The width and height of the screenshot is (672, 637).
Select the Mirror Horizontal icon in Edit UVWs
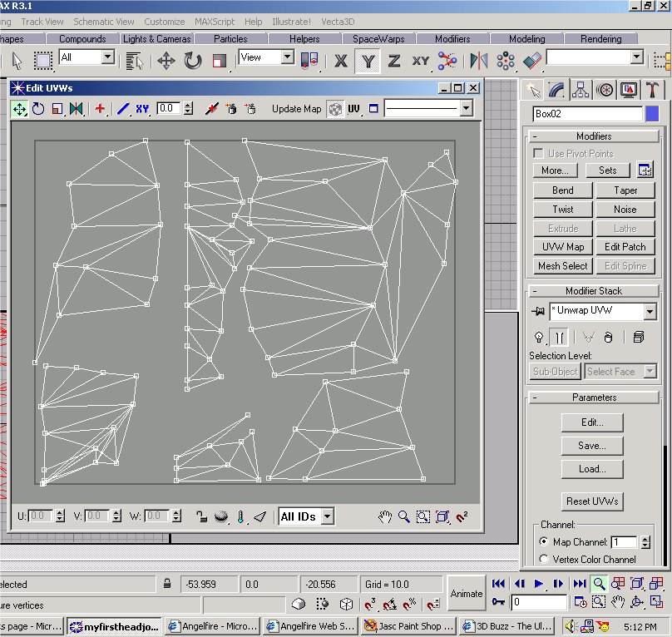click(77, 109)
